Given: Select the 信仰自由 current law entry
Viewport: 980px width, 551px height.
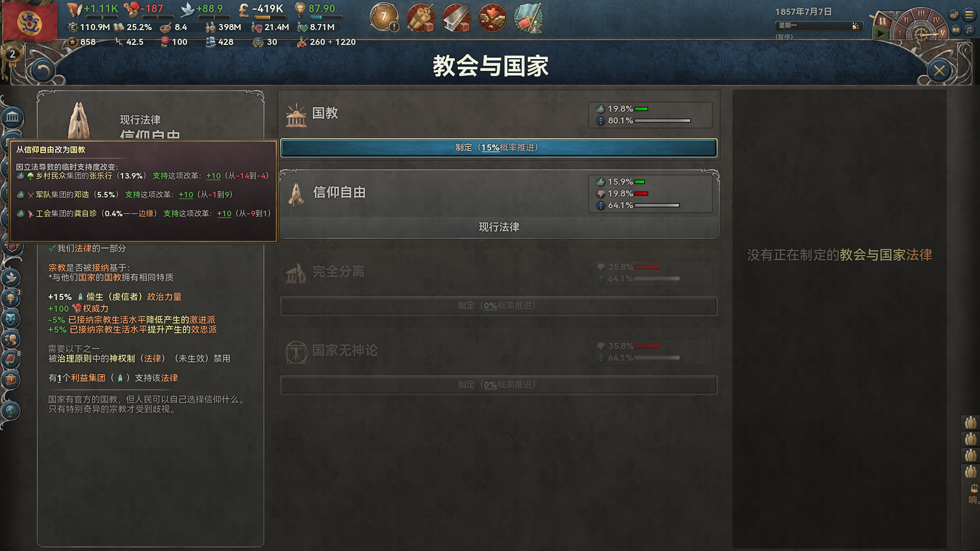Looking at the screenshot, I should click(499, 204).
